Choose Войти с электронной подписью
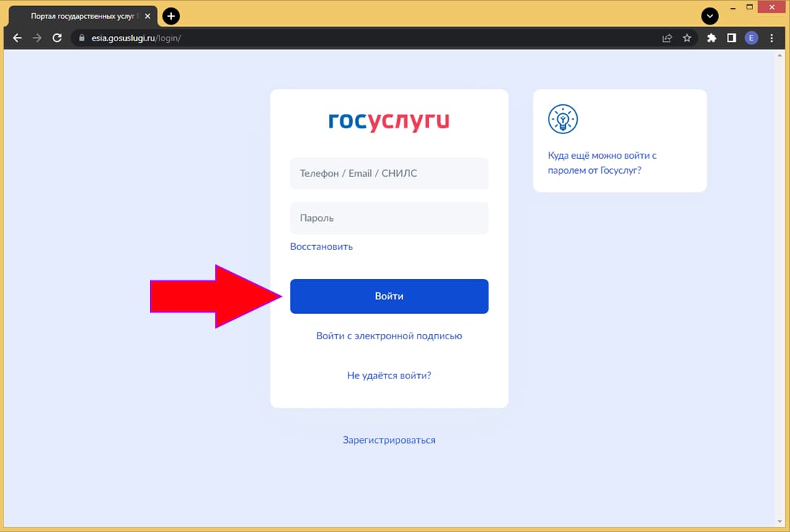 click(389, 336)
